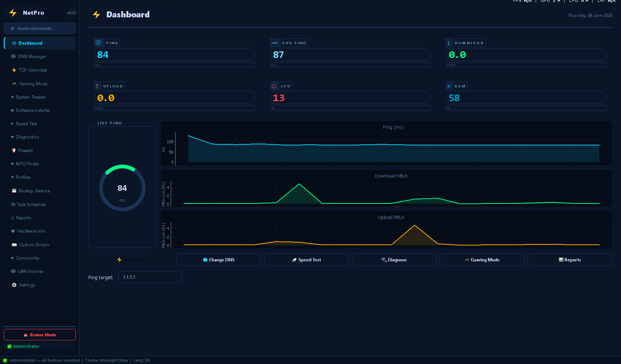Toggle the Administrator checkbox in the sidebar
This screenshot has height=364, width=621.
(x=10, y=346)
